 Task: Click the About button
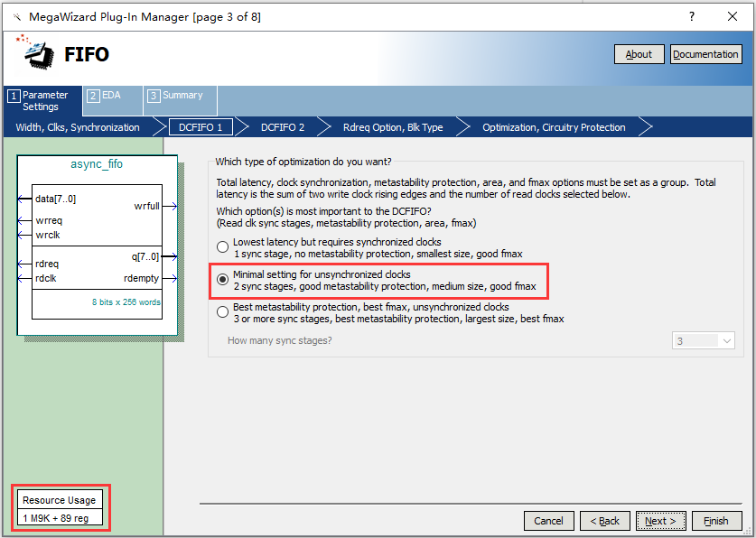pos(639,54)
